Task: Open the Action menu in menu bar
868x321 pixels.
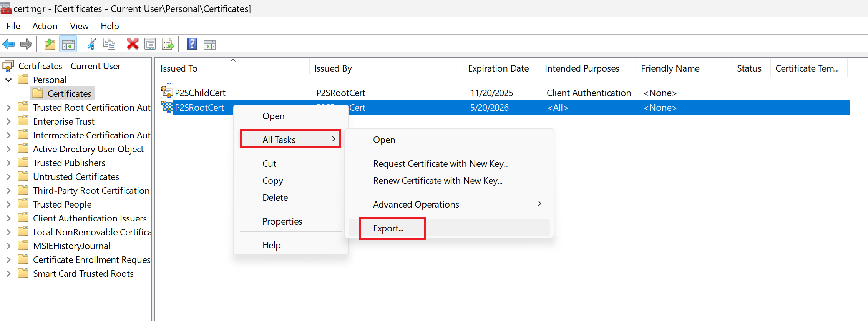Action: click(x=45, y=26)
